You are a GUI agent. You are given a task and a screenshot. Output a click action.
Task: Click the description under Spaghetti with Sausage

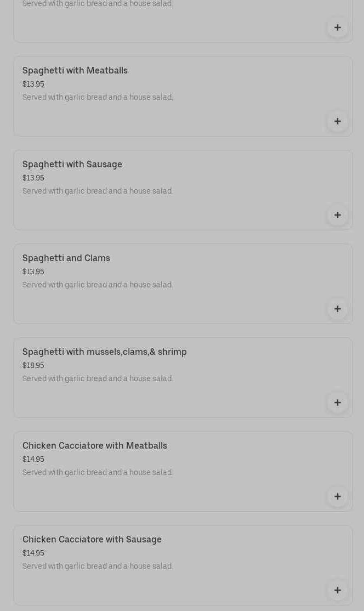click(x=98, y=191)
